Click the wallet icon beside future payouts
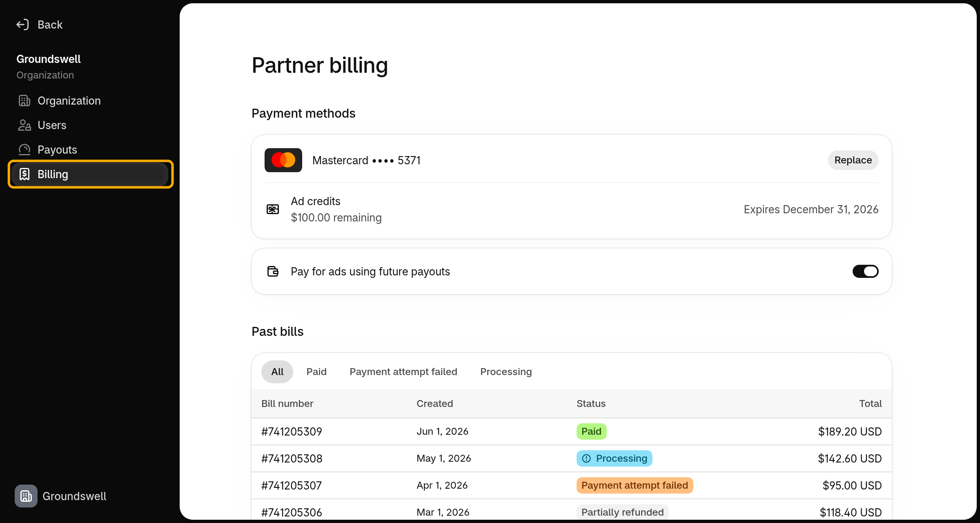Image resolution: width=980 pixels, height=523 pixels. (273, 271)
